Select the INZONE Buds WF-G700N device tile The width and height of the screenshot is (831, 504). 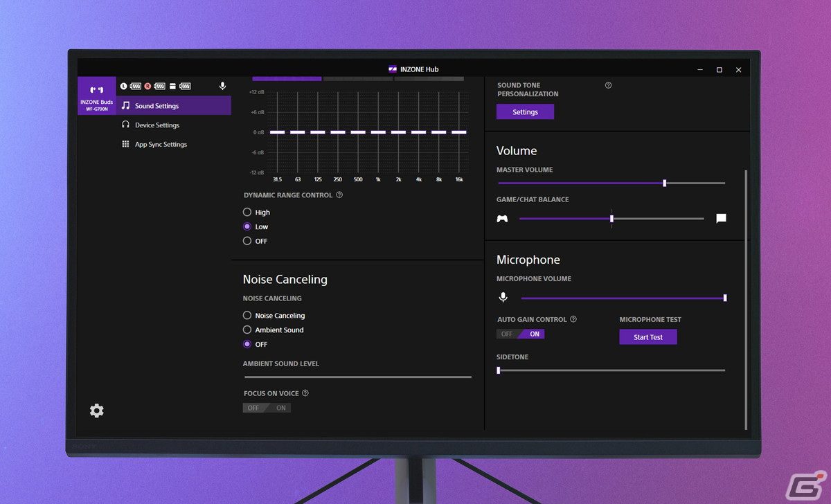(x=96, y=96)
